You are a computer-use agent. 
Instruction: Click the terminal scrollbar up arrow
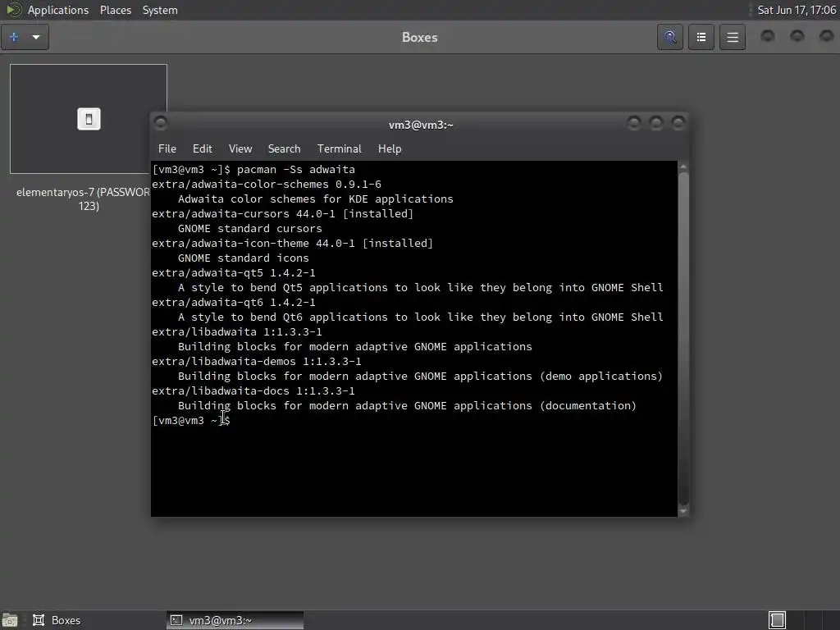(683, 167)
